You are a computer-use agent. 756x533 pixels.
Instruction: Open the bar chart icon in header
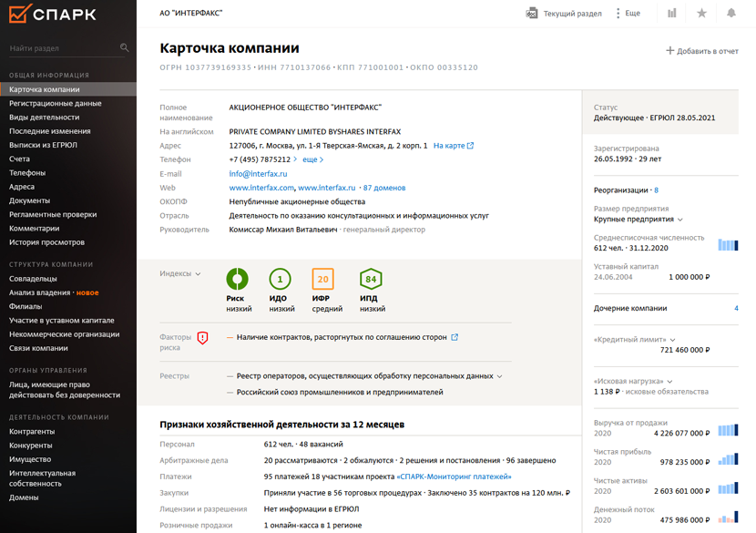coord(672,14)
